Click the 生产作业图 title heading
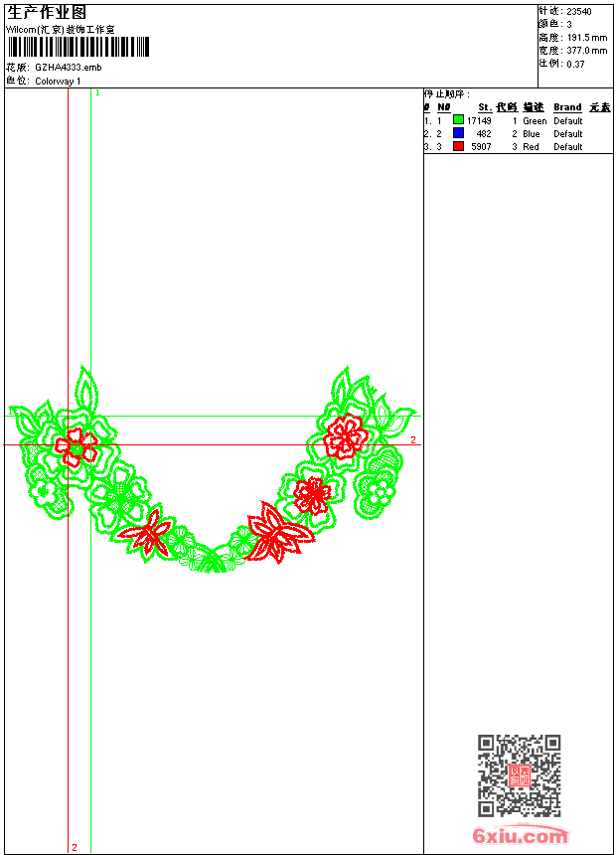616x855 pixels. 47,13
